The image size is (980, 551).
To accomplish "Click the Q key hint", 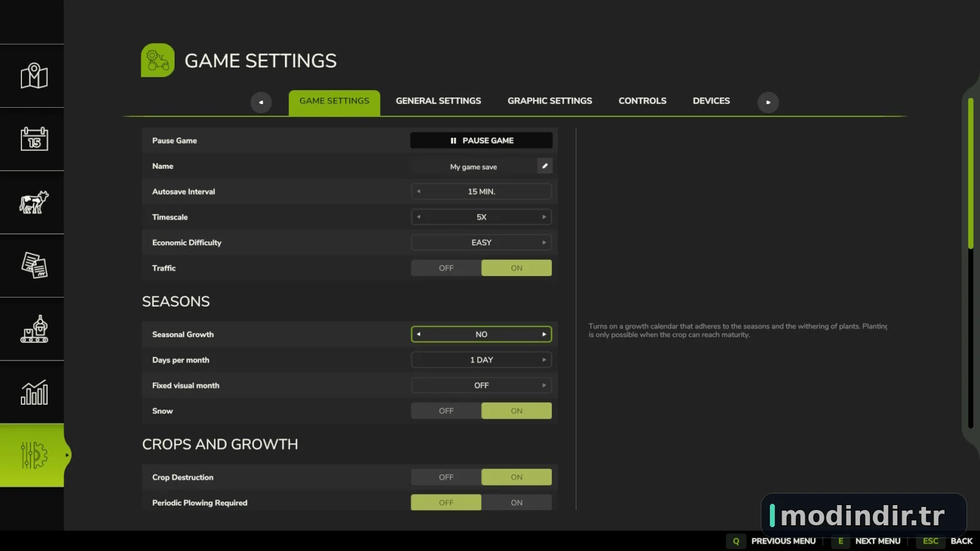I will coord(736,541).
